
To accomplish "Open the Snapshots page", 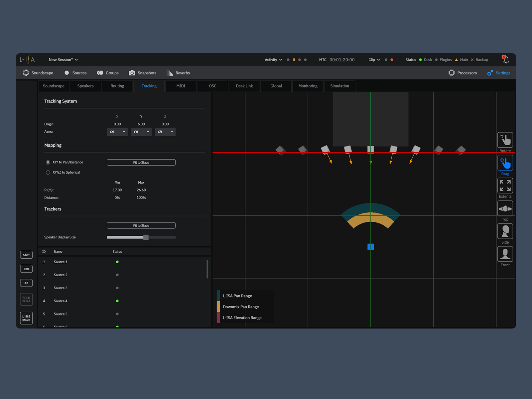I will click(143, 73).
